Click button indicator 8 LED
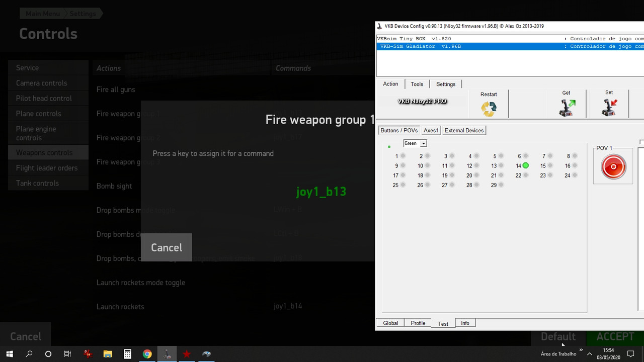 tap(575, 156)
